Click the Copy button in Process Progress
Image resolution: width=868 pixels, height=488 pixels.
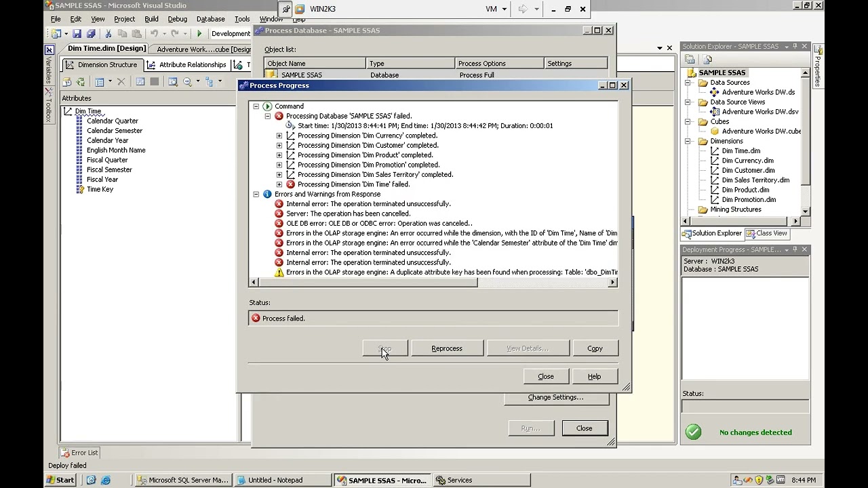(x=595, y=349)
